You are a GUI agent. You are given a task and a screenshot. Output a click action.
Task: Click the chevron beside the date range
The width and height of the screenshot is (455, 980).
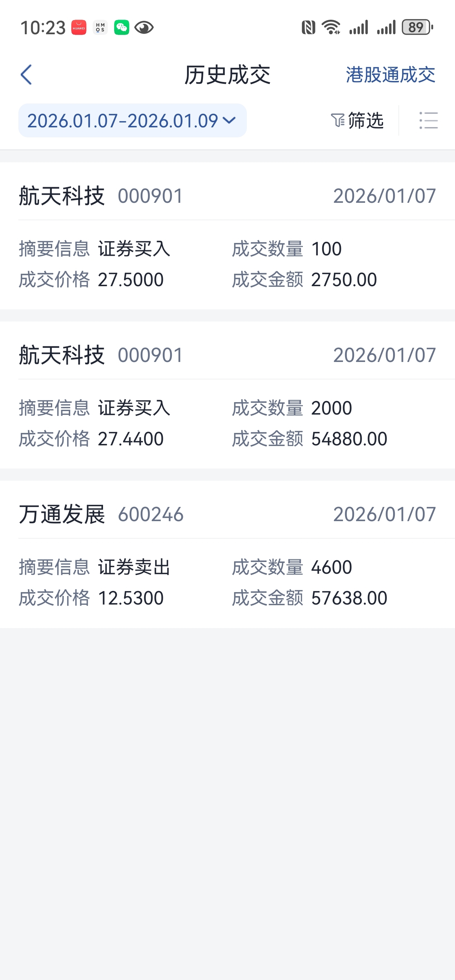point(229,121)
